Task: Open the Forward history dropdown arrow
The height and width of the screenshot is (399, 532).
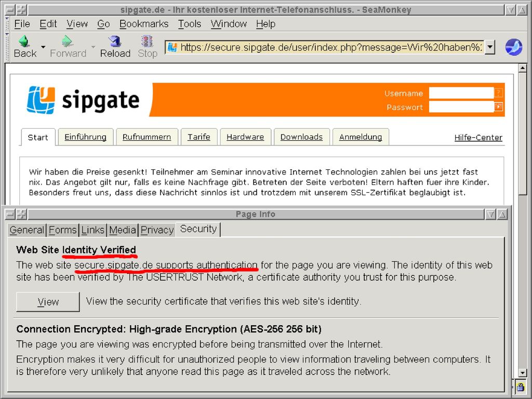Action: (x=93, y=47)
